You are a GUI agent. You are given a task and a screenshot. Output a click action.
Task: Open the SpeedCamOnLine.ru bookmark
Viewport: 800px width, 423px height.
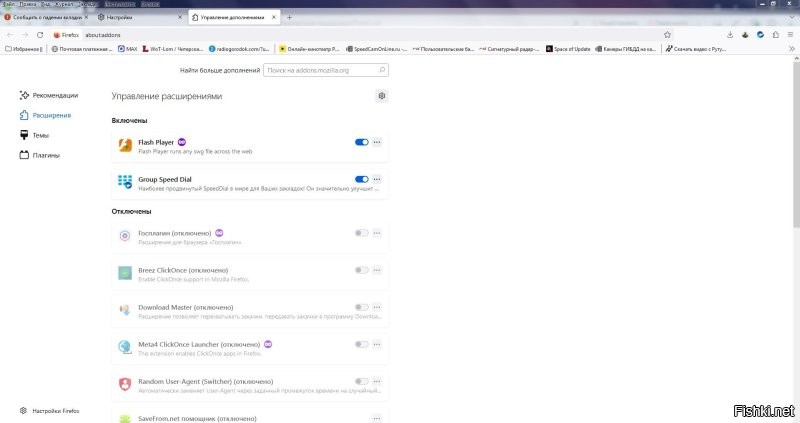point(377,49)
